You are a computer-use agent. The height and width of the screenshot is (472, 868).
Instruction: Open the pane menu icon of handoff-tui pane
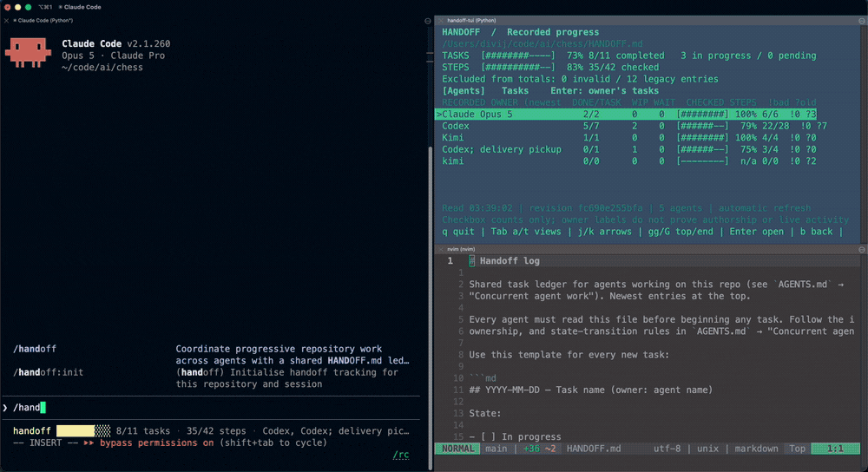coord(862,21)
